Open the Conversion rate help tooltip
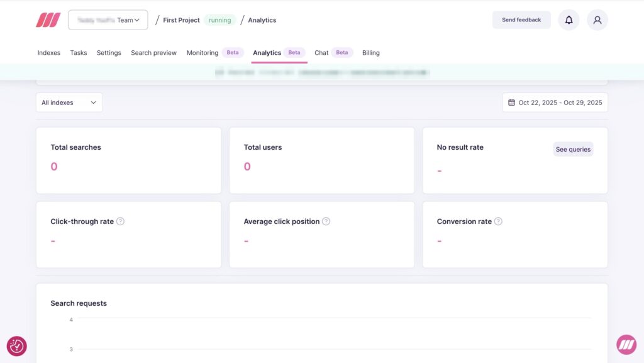The width and height of the screenshot is (644, 363). tap(498, 221)
